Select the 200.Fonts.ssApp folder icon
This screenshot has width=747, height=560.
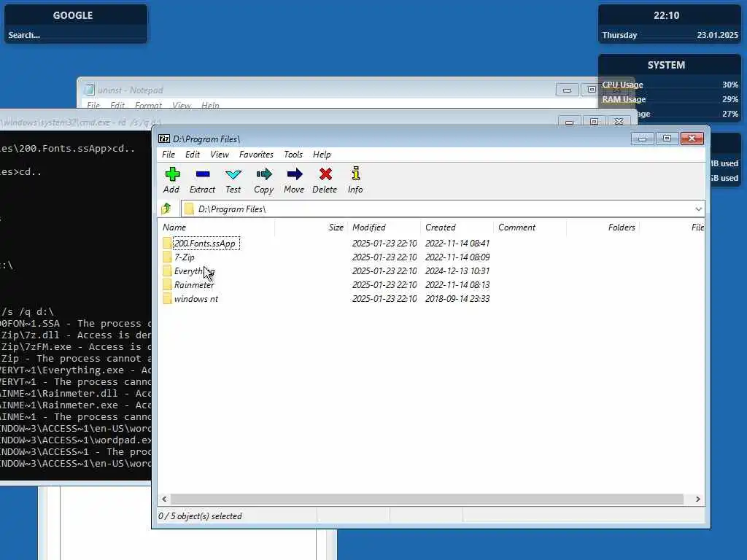coord(167,244)
